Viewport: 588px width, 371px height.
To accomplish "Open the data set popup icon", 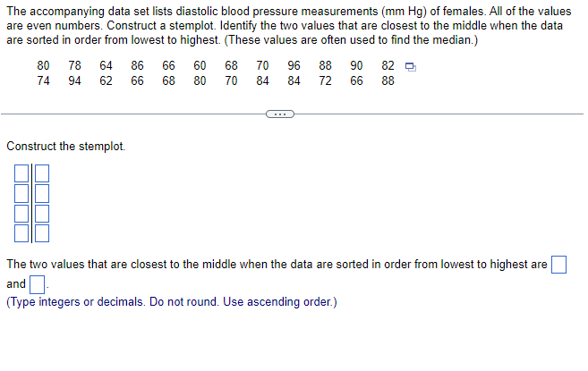I will pyautogui.click(x=411, y=67).
